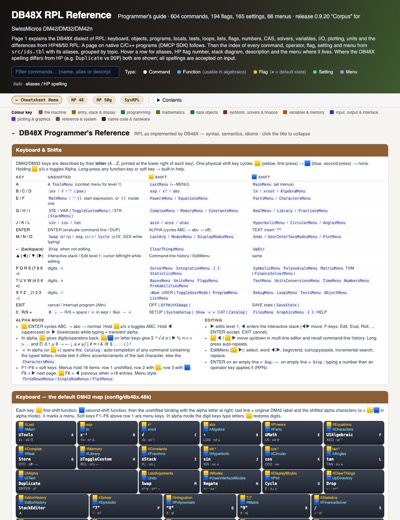This screenshot has width=400, height=520.
Task: Click the default DM42 map section header
Action: 200,397
